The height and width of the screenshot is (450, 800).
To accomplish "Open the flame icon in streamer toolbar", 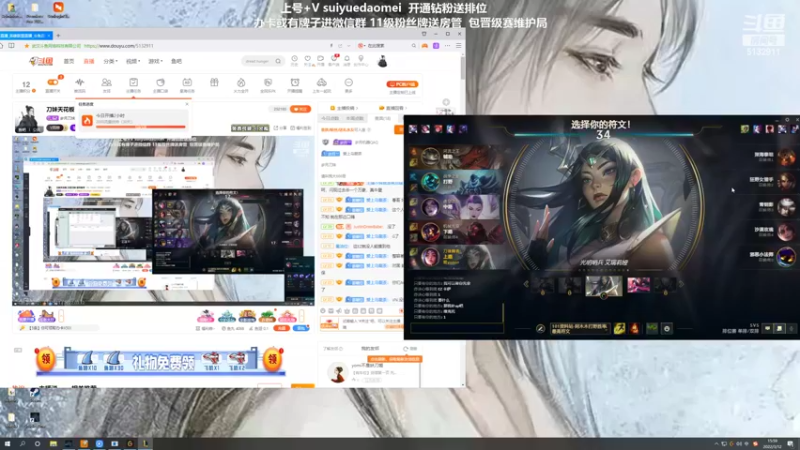I will click(x=241, y=82).
